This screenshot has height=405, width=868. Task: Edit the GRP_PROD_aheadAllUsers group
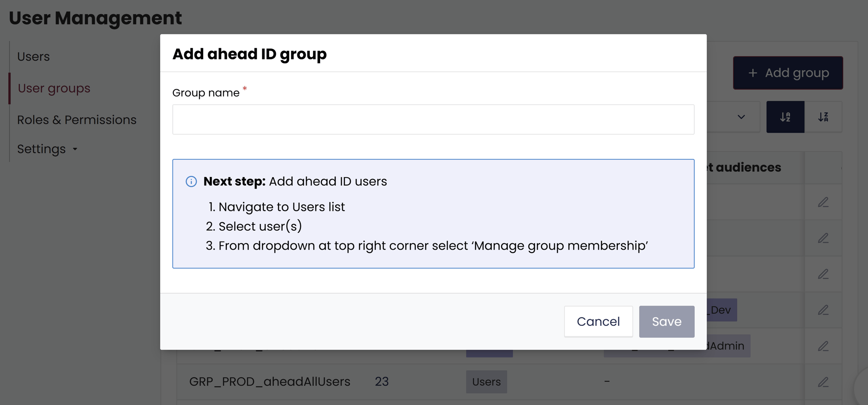[x=823, y=382]
